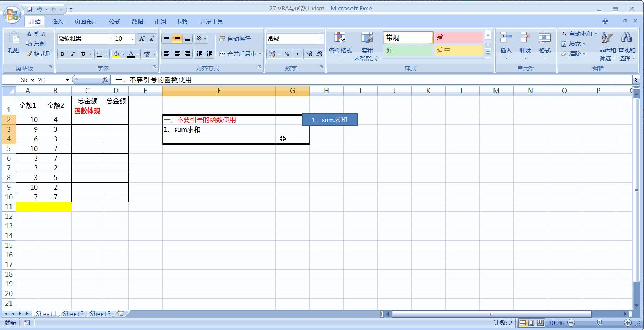Activate the Format Painter 格式刷

point(39,54)
